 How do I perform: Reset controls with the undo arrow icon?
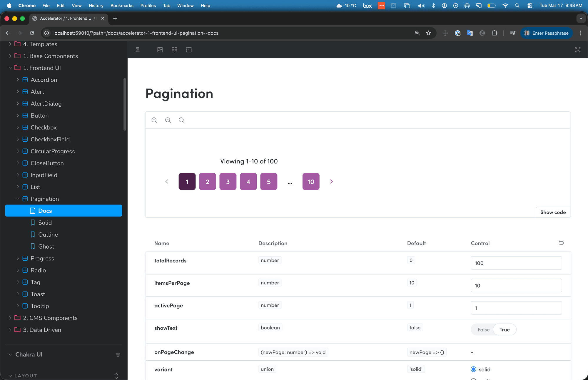561,243
